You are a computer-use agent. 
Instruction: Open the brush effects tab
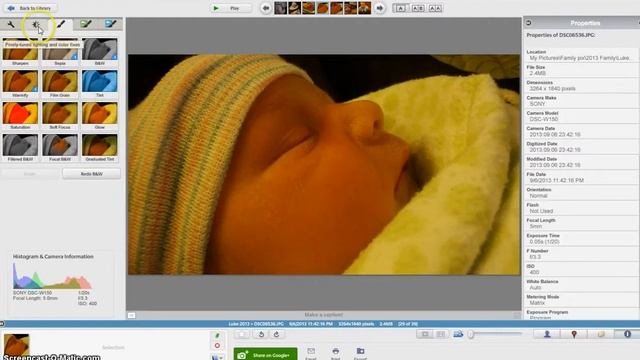pos(61,24)
